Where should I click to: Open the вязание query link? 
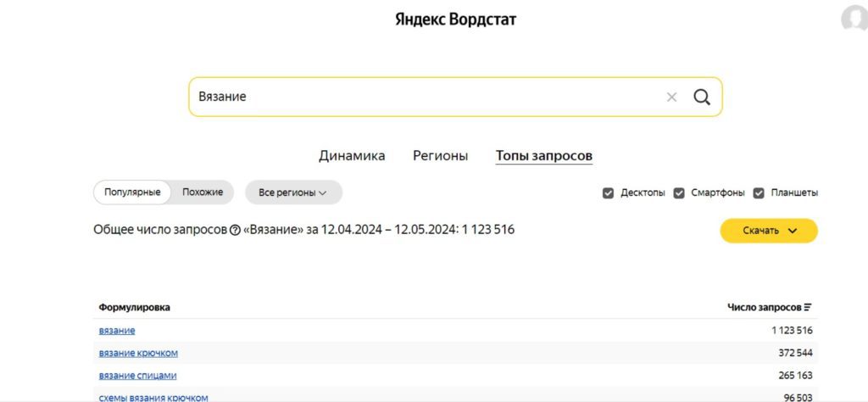(x=117, y=331)
